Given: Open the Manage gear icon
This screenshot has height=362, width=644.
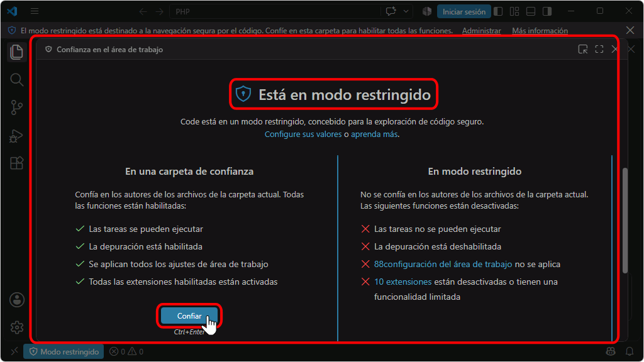Looking at the screenshot, I should [x=17, y=327].
